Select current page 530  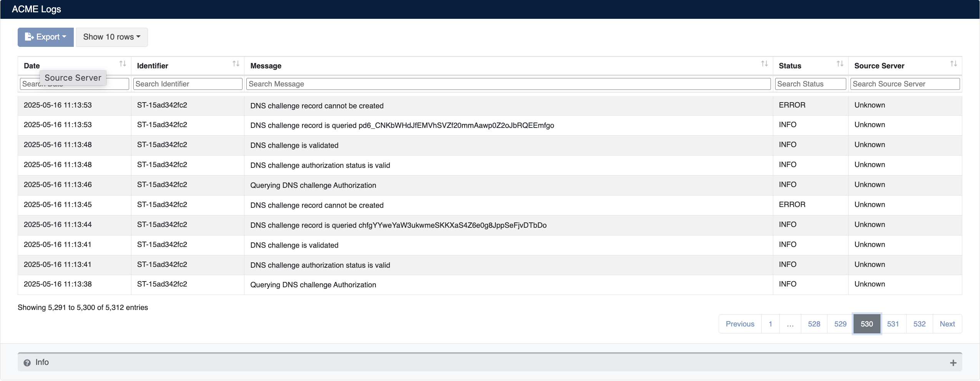[x=867, y=324]
